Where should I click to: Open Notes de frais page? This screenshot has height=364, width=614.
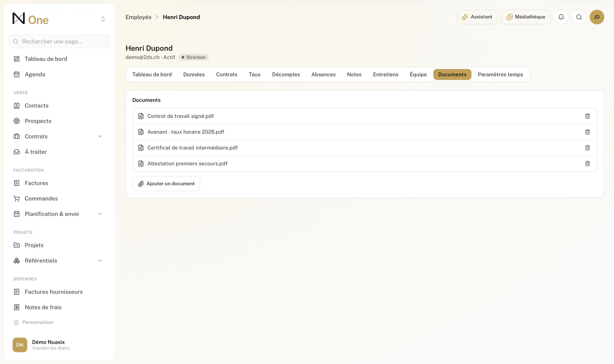pos(59,307)
